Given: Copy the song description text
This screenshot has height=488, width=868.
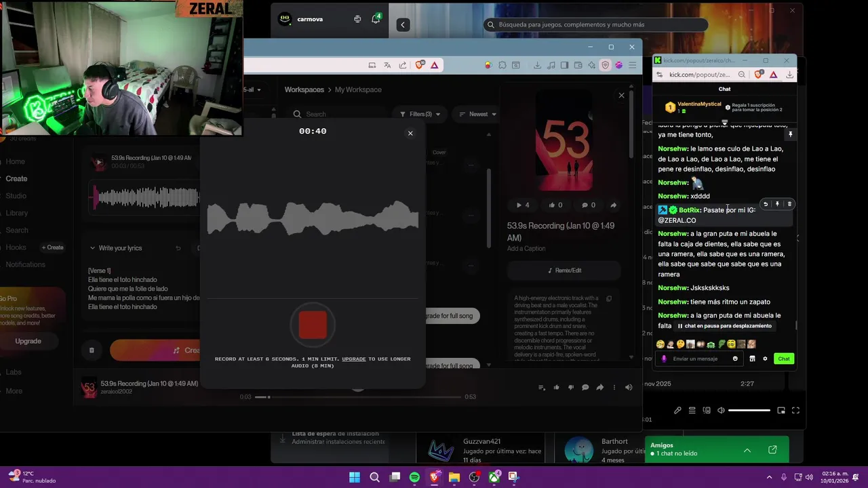Looking at the screenshot, I should click(x=609, y=298).
